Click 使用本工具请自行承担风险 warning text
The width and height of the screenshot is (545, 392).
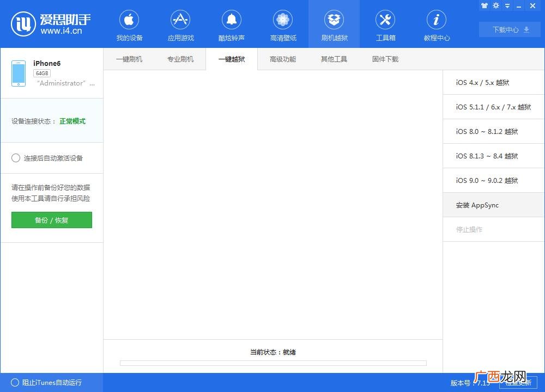51,198
